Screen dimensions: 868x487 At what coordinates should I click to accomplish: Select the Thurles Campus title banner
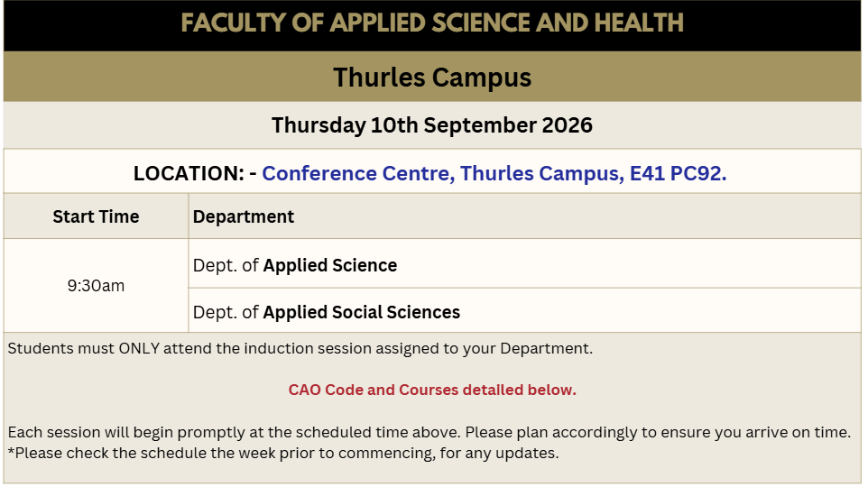pos(432,77)
